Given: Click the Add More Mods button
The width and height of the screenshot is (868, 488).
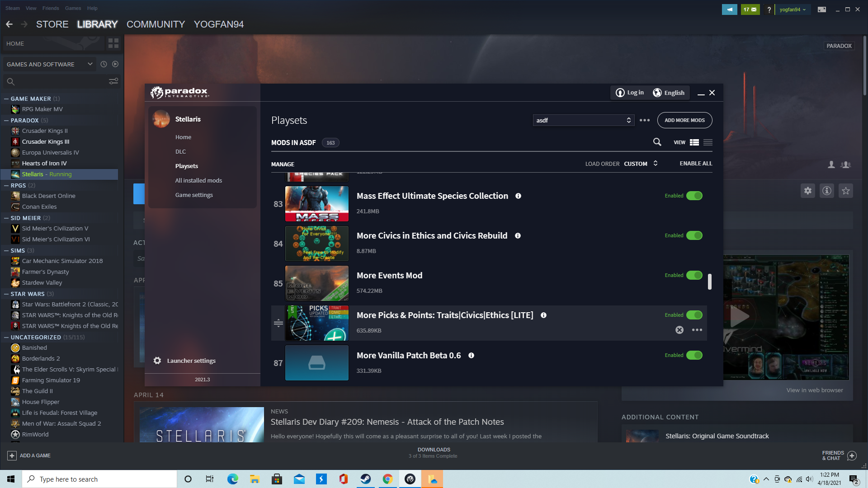Looking at the screenshot, I should tap(684, 120).
